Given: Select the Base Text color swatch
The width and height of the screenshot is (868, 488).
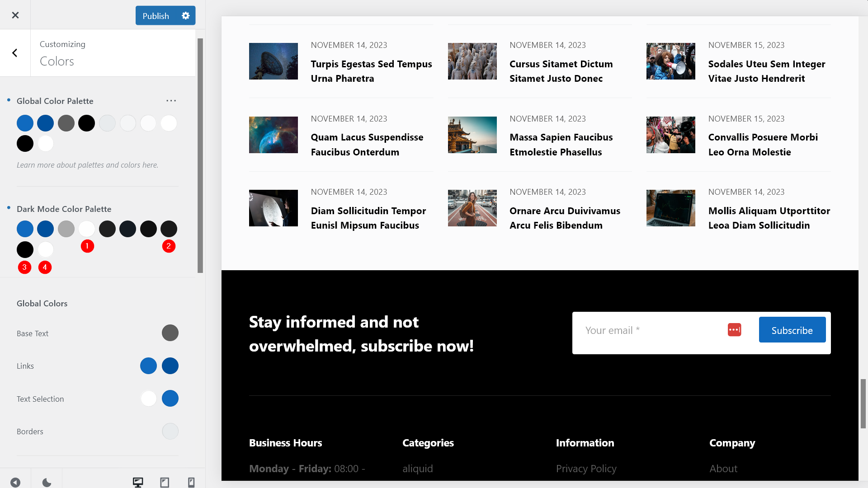Looking at the screenshot, I should tap(170, 333).
